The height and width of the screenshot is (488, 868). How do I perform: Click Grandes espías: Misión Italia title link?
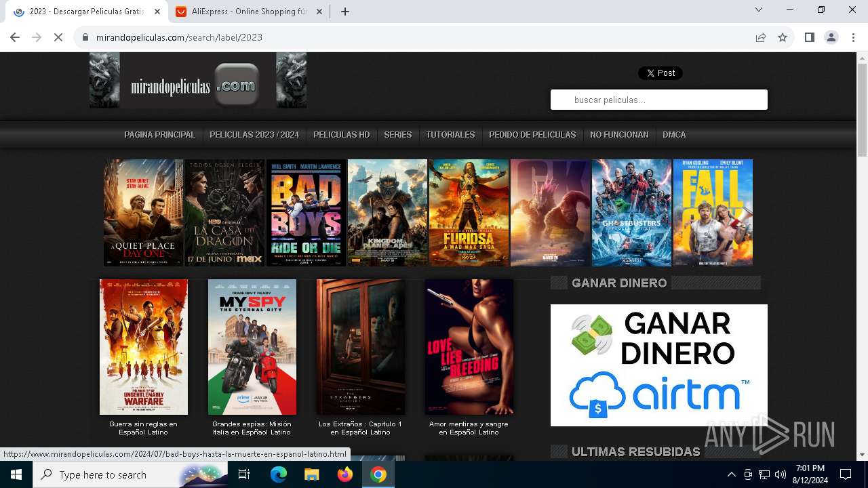click(x=252, y=428)
